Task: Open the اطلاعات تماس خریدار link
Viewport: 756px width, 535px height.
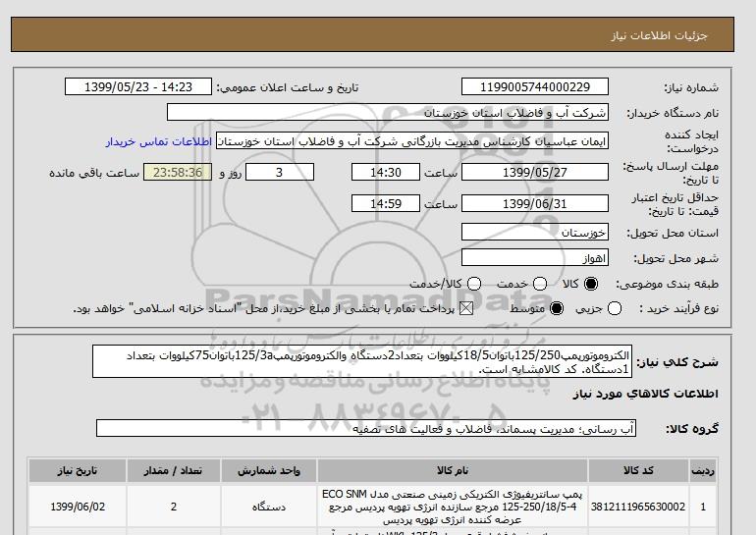Action: pyautogui.click(x=159, y=142)
